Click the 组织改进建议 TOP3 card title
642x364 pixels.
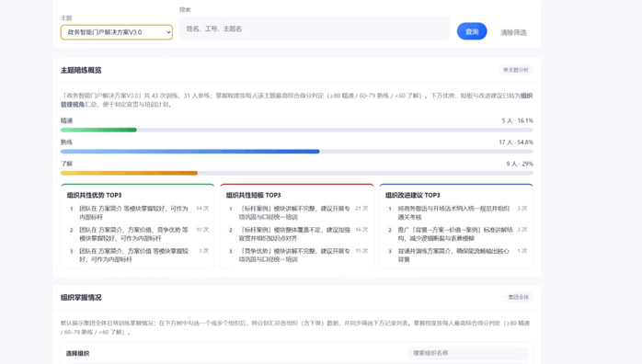click(412, 196)
